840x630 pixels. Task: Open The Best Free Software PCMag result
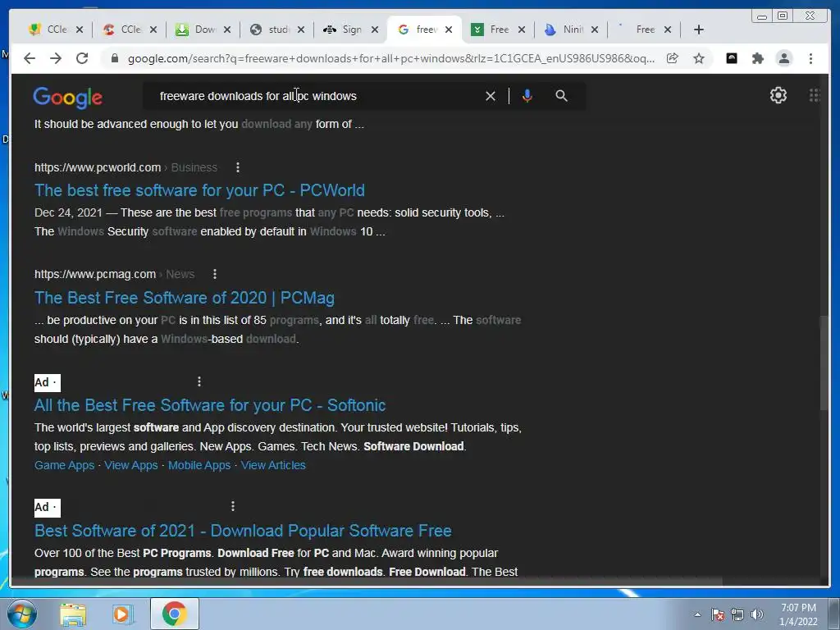[x=185, y=297]
